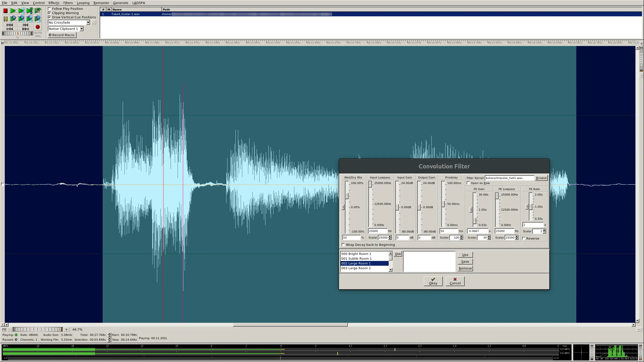
Task: Expand the preset list dropdown
Action: [x=390, y=269]
